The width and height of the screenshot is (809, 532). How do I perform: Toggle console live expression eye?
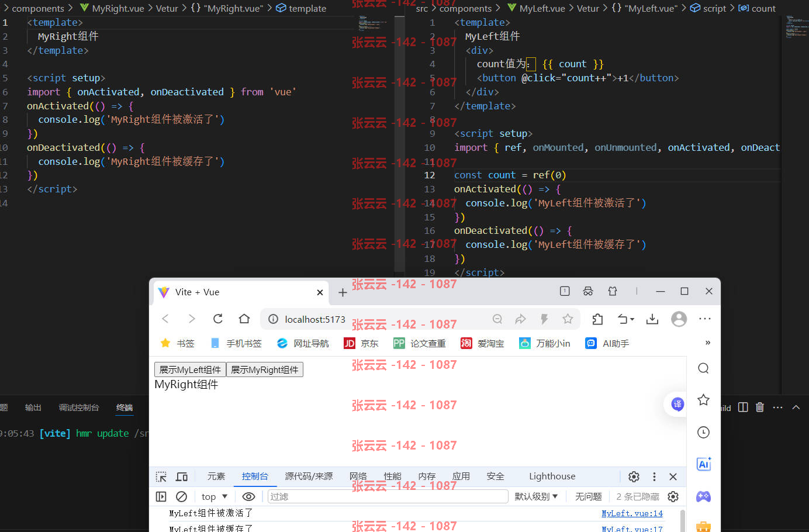[x=248, y=496]
